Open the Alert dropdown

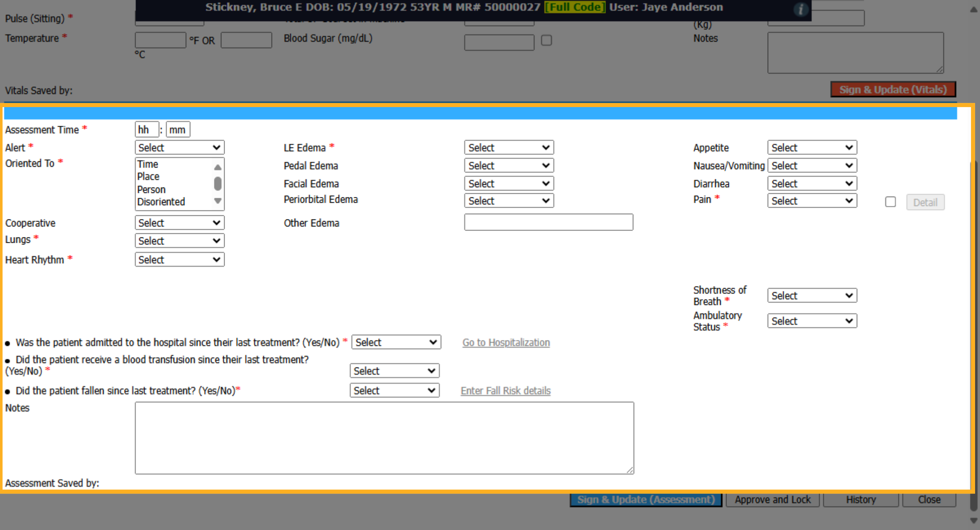[x=180, y=148]
